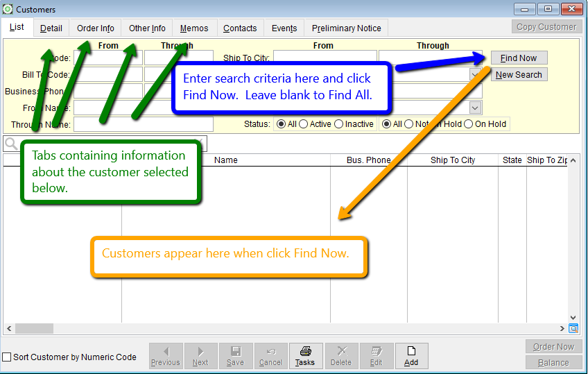Open the dropdown arrow above Status row
The image size is (588, 374).
click(476, 108)
